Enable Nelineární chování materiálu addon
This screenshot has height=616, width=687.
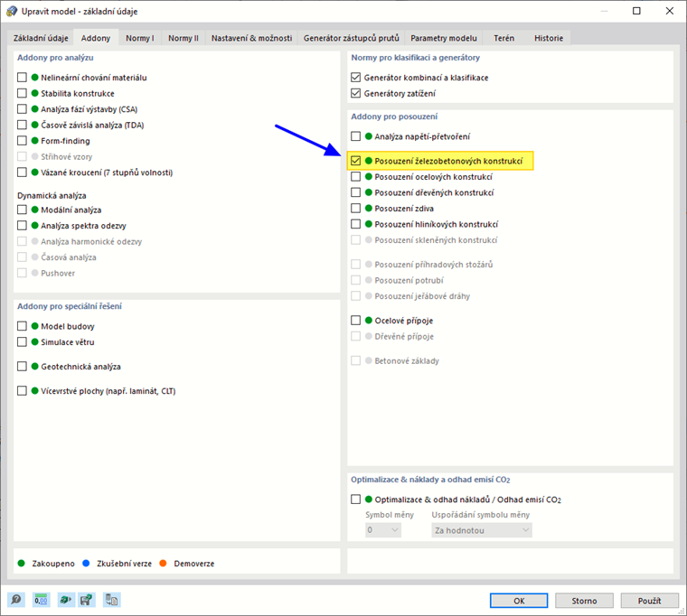coord(22,78)
